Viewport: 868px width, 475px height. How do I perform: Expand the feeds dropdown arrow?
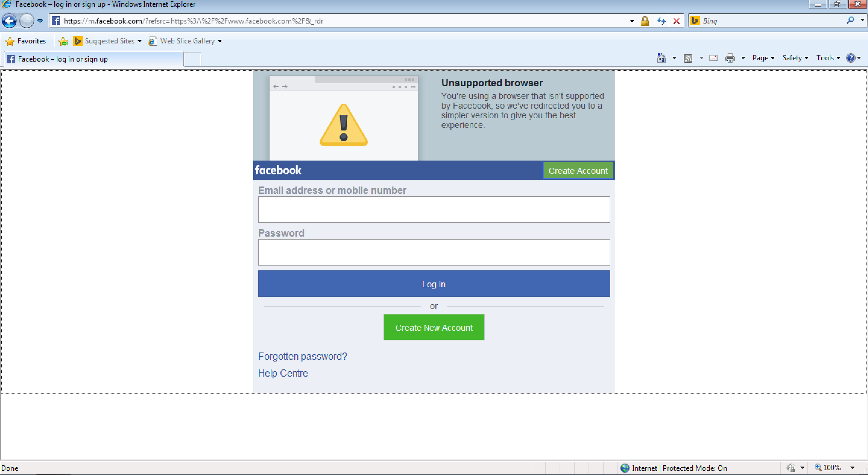(x=701, y=58)
